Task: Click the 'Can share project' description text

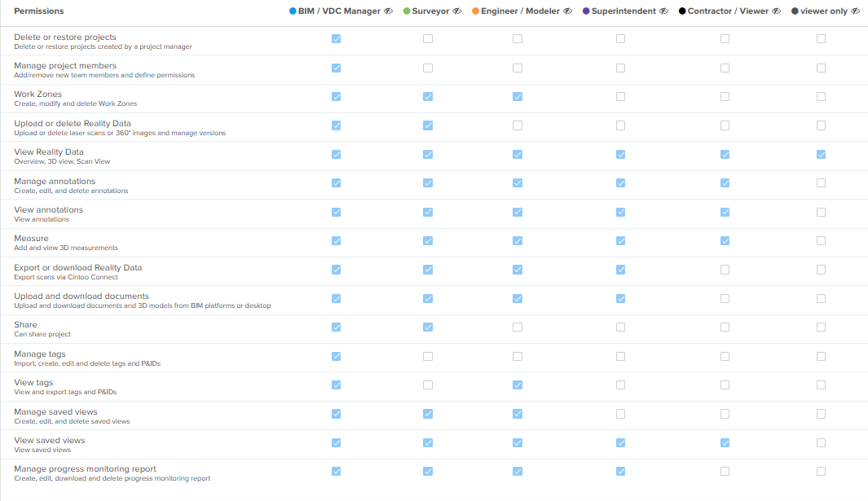Action: click(x=42, y=334)
